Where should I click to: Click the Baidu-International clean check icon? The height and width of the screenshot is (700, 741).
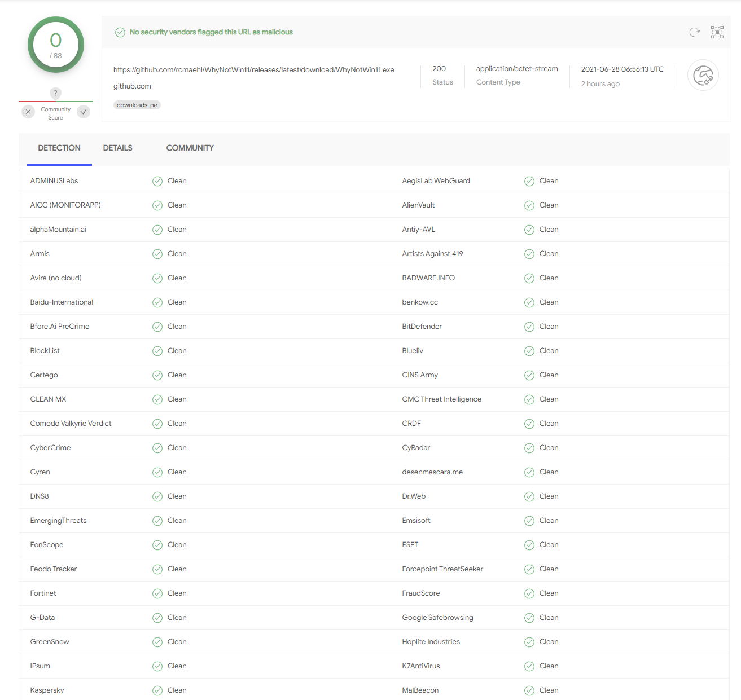click(157, 302)
